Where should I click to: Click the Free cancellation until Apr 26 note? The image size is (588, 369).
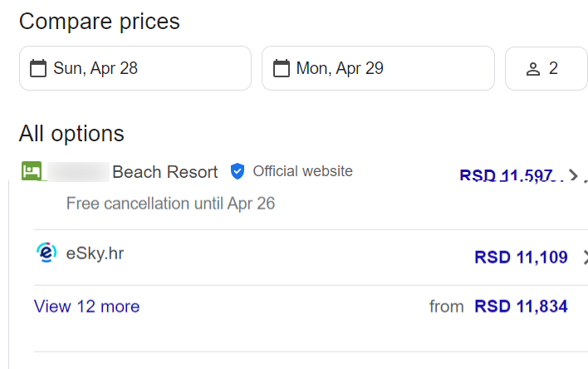tap(170, 203)
